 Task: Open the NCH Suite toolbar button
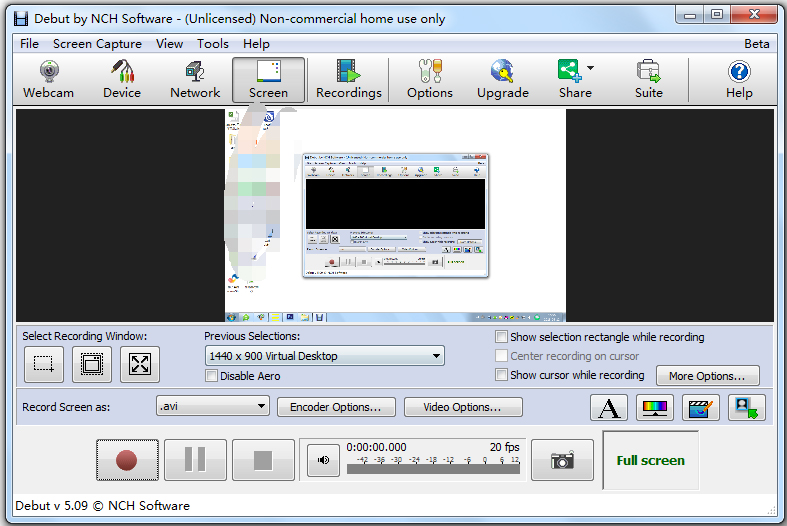click(x=649, y=80)
